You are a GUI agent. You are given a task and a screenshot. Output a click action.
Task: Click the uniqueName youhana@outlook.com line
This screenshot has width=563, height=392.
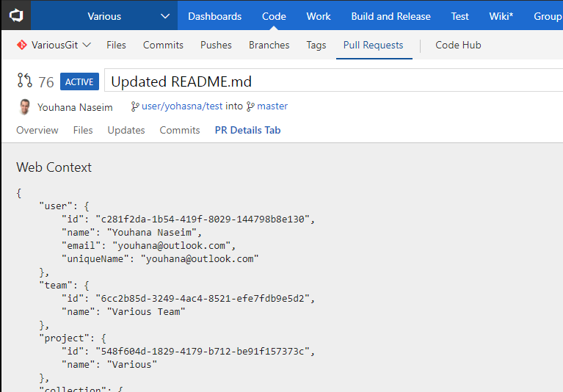point(160,259)
